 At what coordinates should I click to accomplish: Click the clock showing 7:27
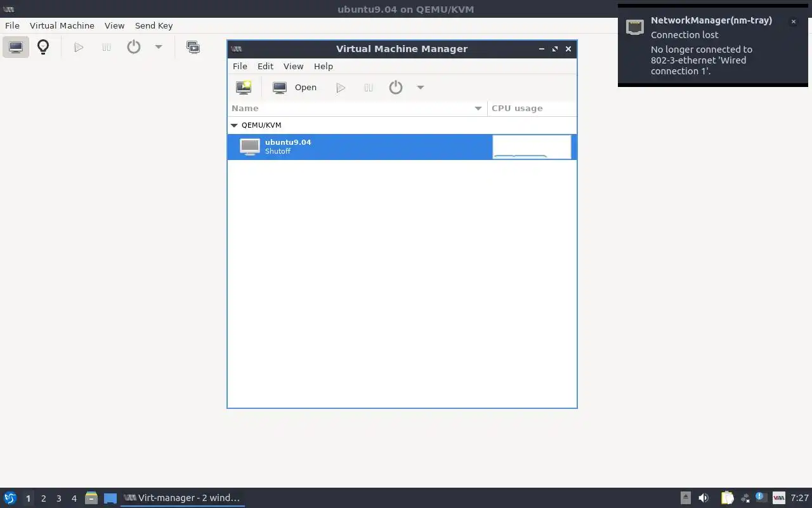[x=799, y=498]
